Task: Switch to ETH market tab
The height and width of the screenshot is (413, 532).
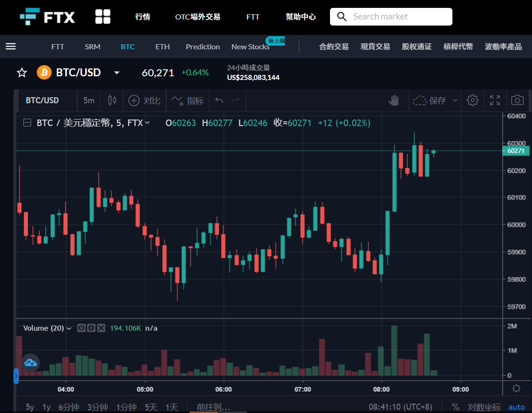Action: point(162,47)
